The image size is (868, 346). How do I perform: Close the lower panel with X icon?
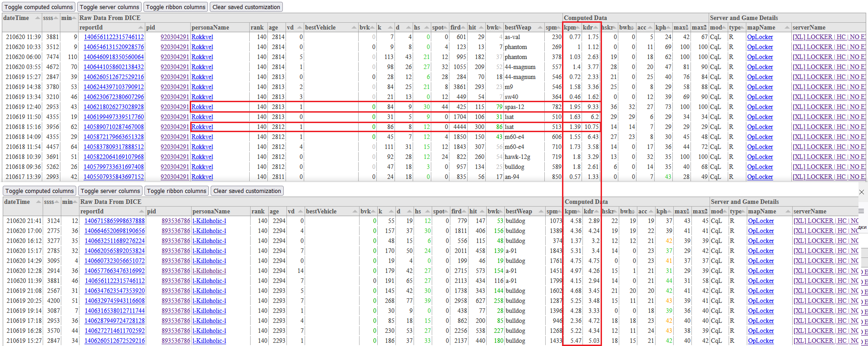pyautogui.click(x=861, y=192)
